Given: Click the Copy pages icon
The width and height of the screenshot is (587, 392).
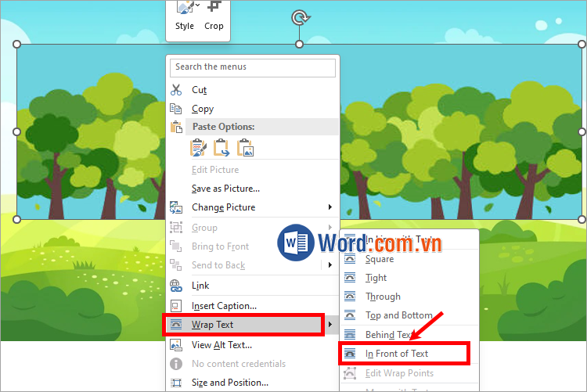Looking at the screenshot, I should (x=176, y=109).
